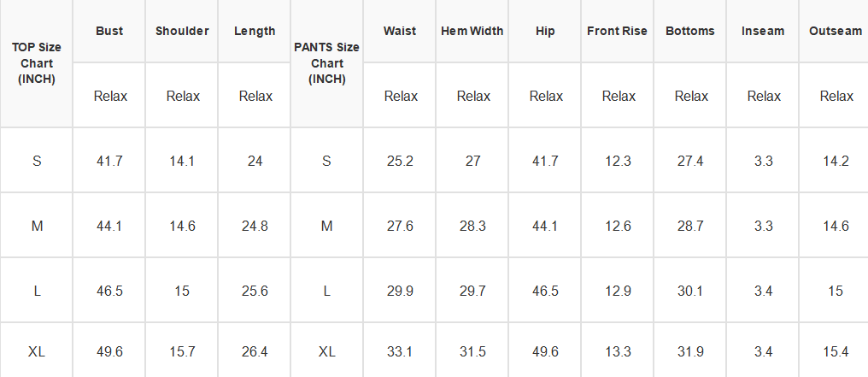Click the Inseam column header

763,31
